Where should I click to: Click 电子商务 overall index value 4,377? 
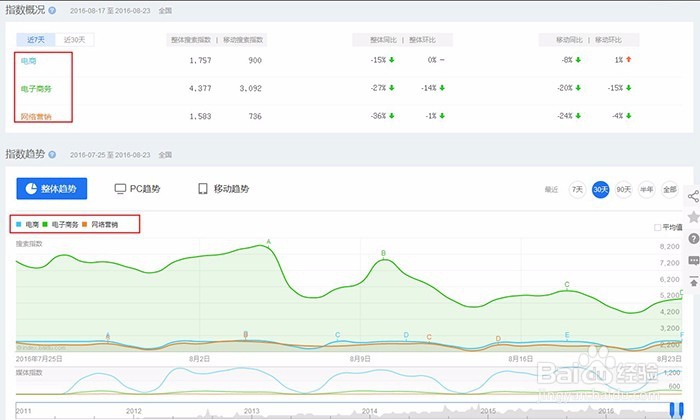click(x=200, y=88)
